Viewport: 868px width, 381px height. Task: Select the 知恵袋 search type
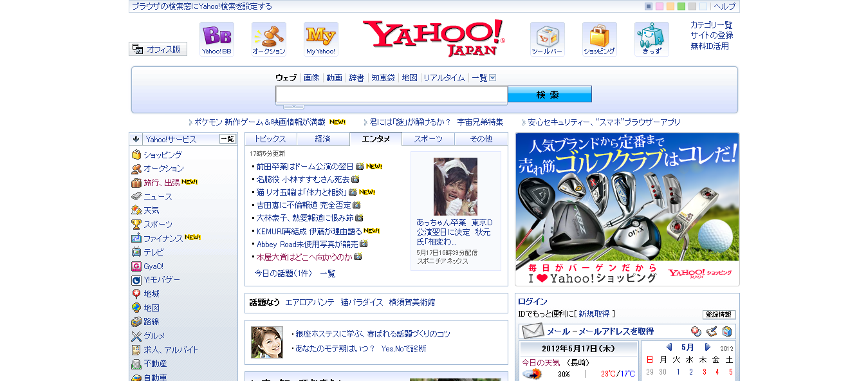click(x=383, y=78)
